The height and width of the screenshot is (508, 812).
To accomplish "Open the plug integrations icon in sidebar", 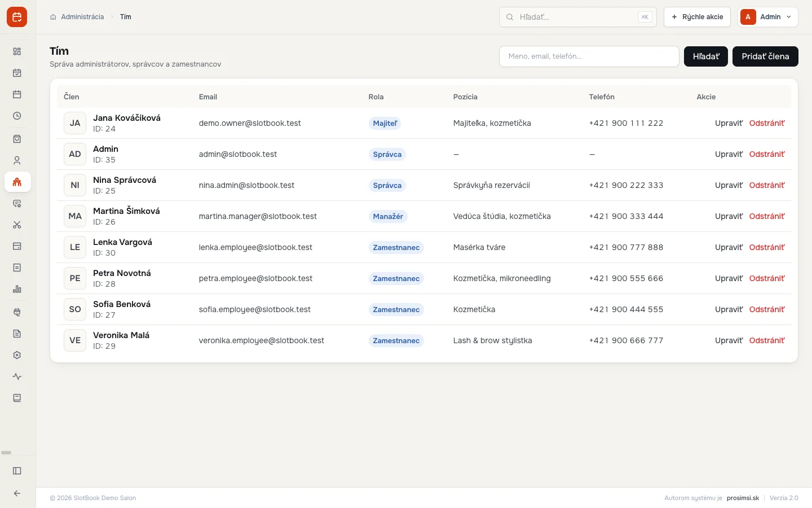I will [17, 312].
